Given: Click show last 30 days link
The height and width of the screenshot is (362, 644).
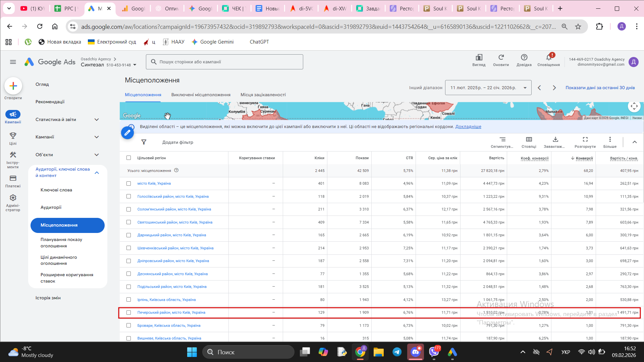Looking at the screenshot, I should (x=600, y=88).
